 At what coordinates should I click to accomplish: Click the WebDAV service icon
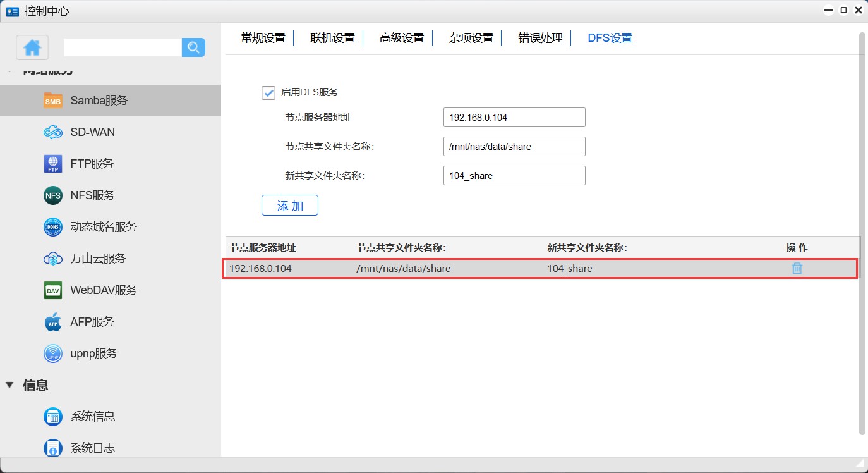click(53, 290)
